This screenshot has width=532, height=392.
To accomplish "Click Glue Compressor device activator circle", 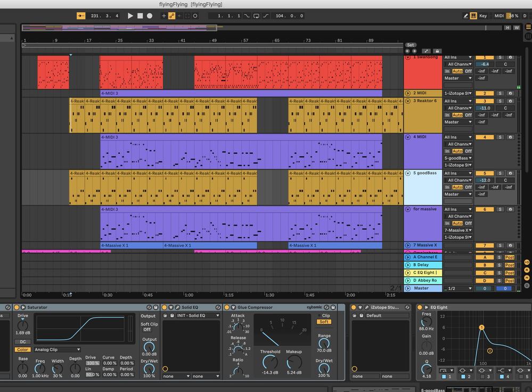I will click(227, 307).
